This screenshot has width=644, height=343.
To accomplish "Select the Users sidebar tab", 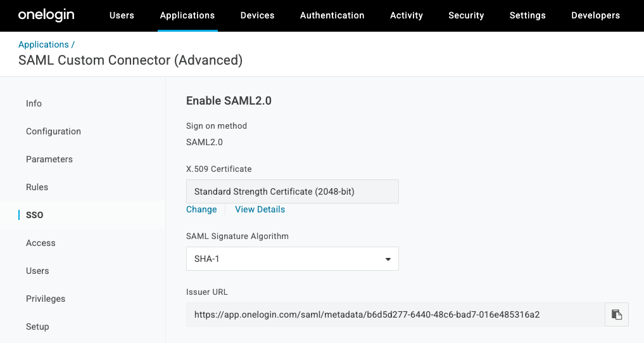I will [37, 271].
